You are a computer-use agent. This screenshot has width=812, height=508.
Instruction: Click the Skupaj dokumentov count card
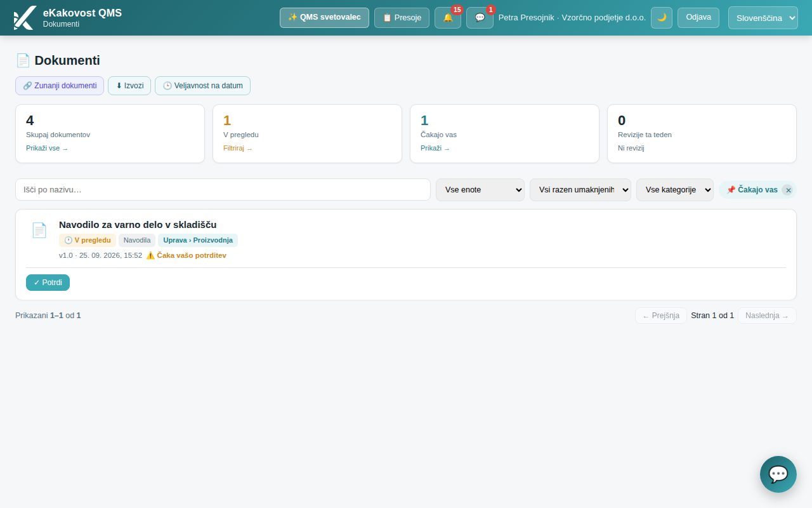pyautogui.click(x=110, y=134)
